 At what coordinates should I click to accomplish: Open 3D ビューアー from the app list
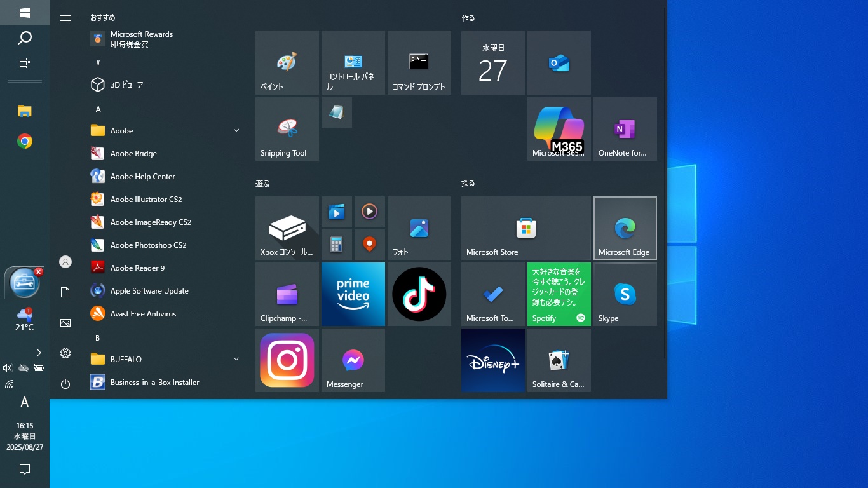tap(165, 85)
